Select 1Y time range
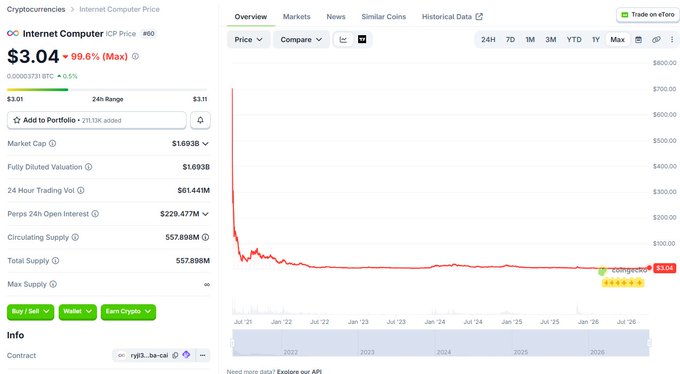 596,39
